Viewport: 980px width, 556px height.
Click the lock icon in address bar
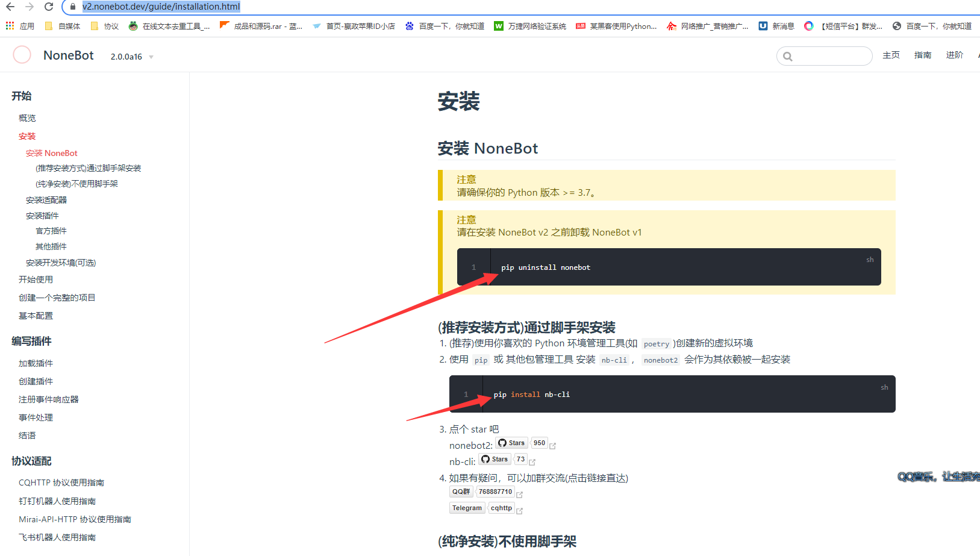73,7
